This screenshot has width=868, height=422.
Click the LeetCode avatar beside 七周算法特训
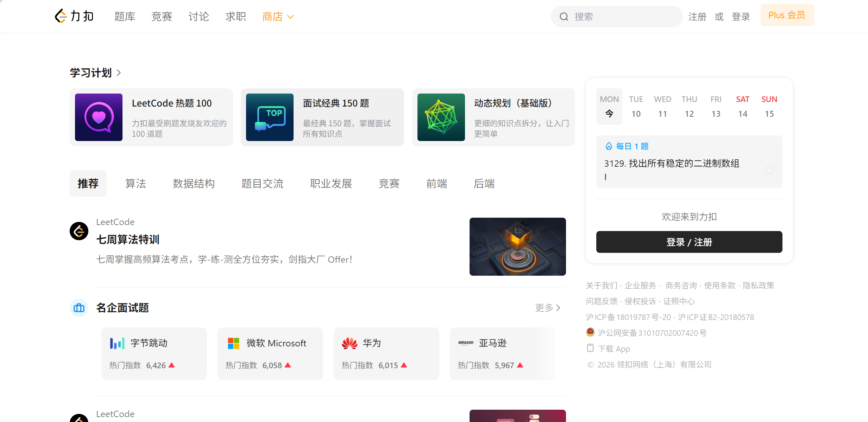click(79, 231)
